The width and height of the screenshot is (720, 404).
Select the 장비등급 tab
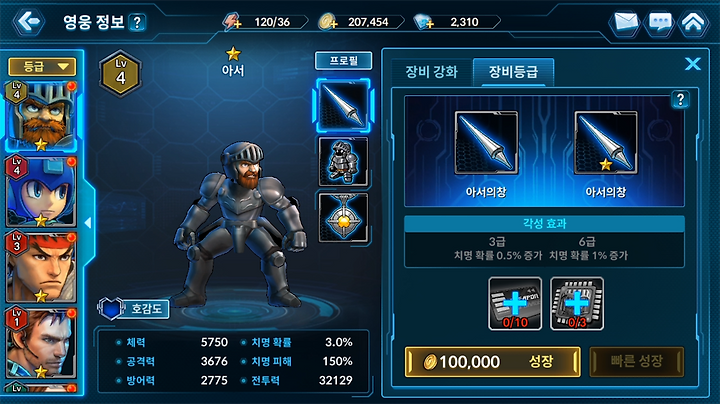coord(513,72)
